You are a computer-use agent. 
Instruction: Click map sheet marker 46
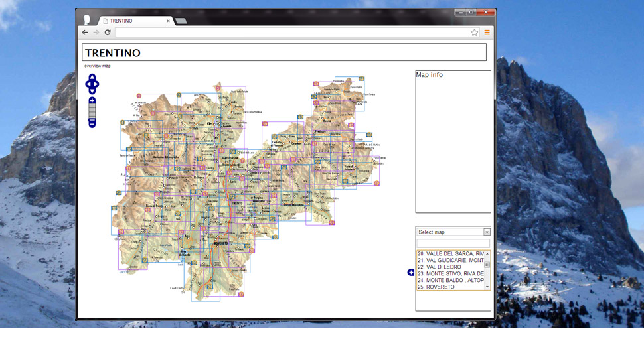(369, 135)
